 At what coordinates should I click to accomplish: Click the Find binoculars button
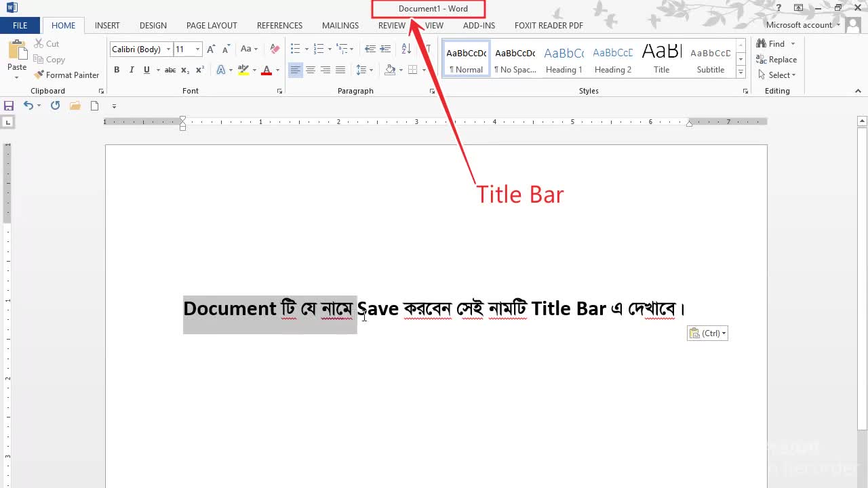pyautogui.click(x=771, y=44)
